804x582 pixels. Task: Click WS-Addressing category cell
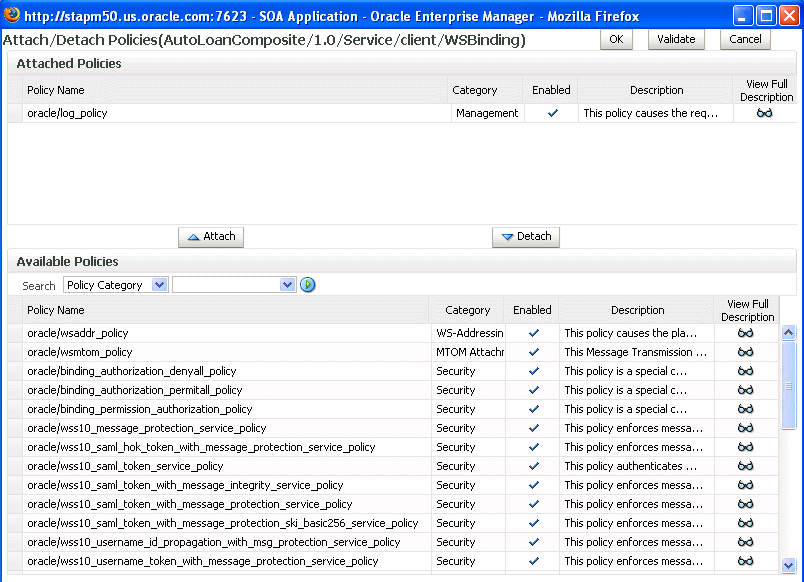[469, 333]
